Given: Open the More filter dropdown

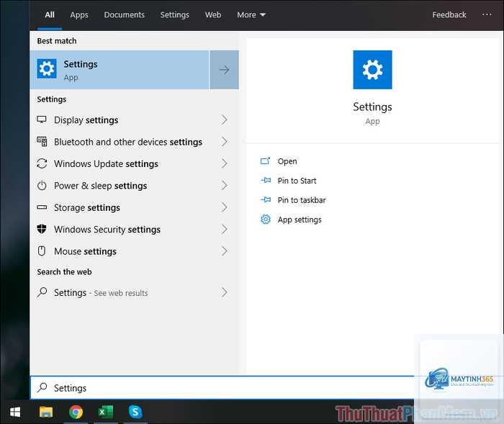Looking at the screenshot, I should pyautogui.click(x=251, y=15).
